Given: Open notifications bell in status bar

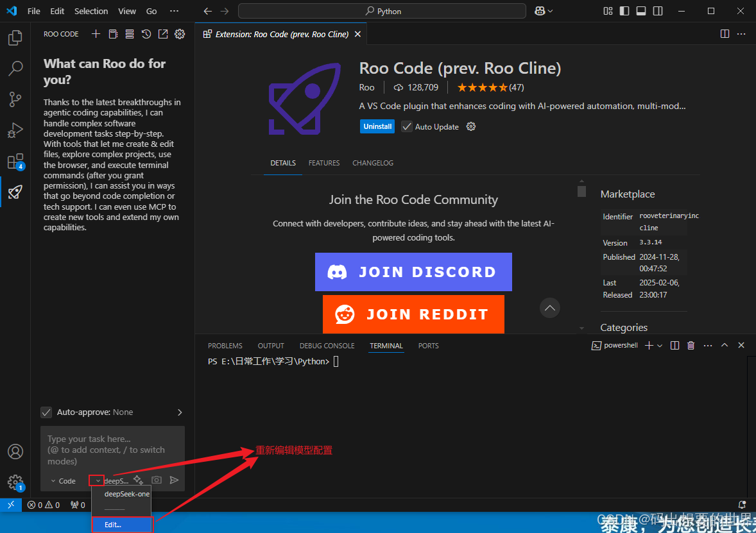Looking at the screenshot, I should click(743, 505).
